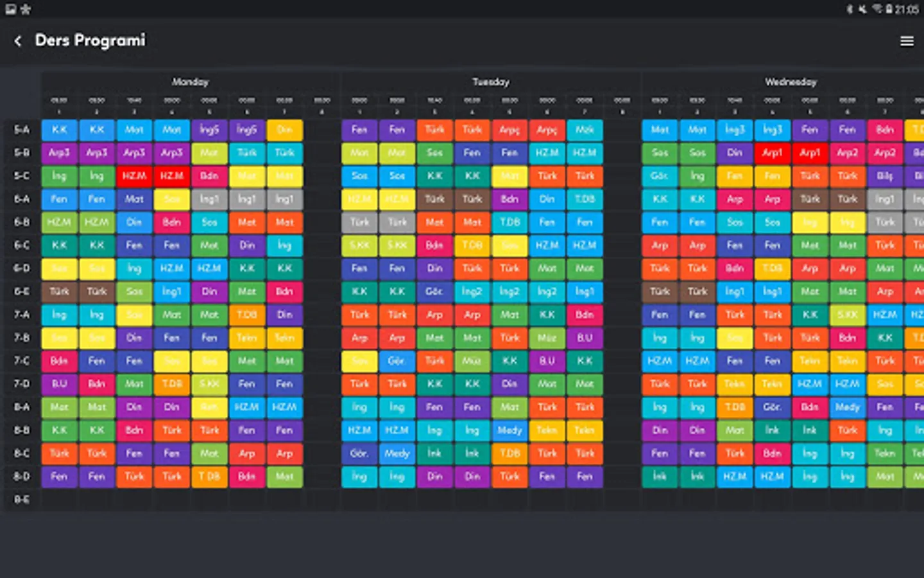This screenshot has width=924, height=578.
Task: Go back using the arrow beside Ders Programi
Action: pyautogui.click(x=18, y=41)
